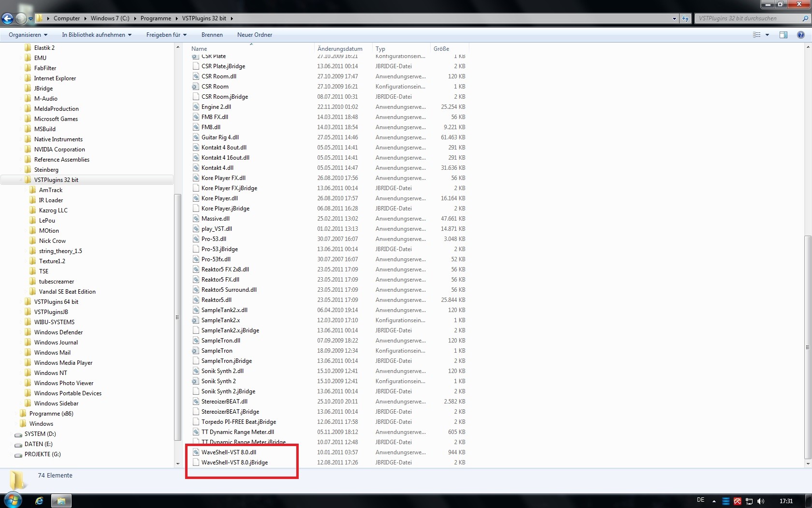
Task: Click the Pro-53.jBridge file icon
Action: pos(196,249)
